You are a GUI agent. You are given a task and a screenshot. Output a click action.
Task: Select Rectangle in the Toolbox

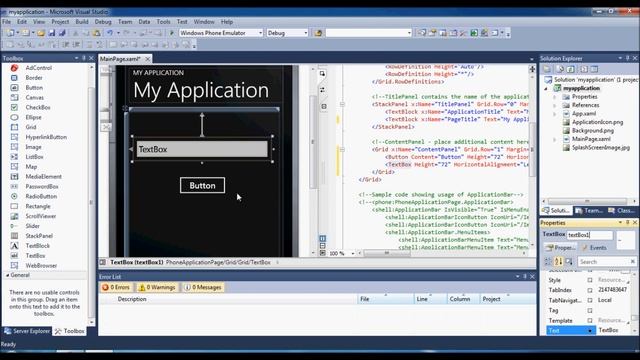click(38, 206)
